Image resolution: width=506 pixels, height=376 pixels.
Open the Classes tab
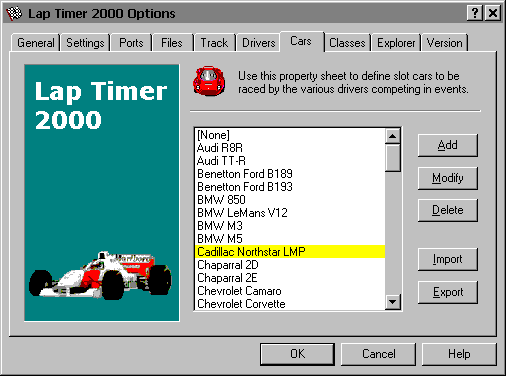[x=347, y=43]
